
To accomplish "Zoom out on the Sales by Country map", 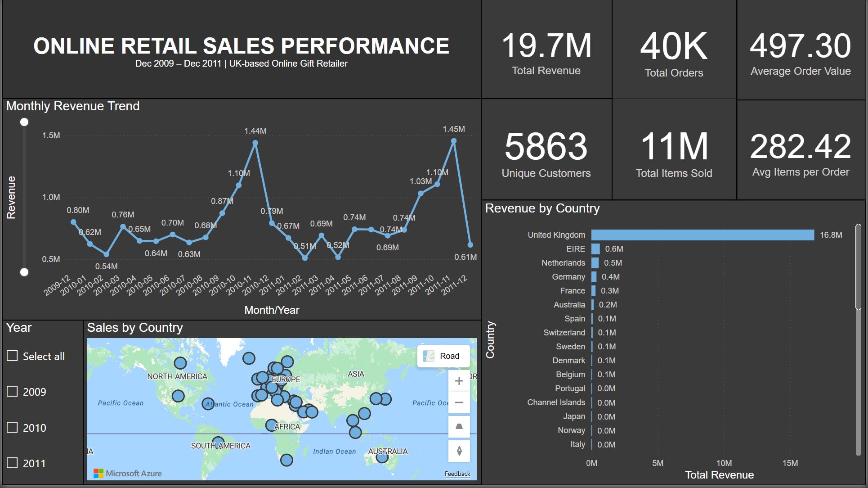I will (x=459, y=402).
